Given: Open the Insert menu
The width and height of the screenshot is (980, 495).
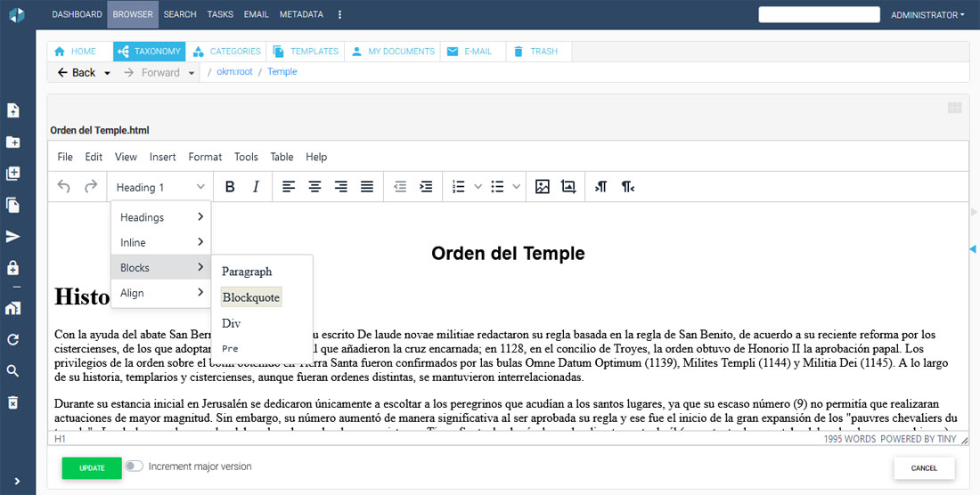Looking at the screenshot, I should (x=162, y=157).
